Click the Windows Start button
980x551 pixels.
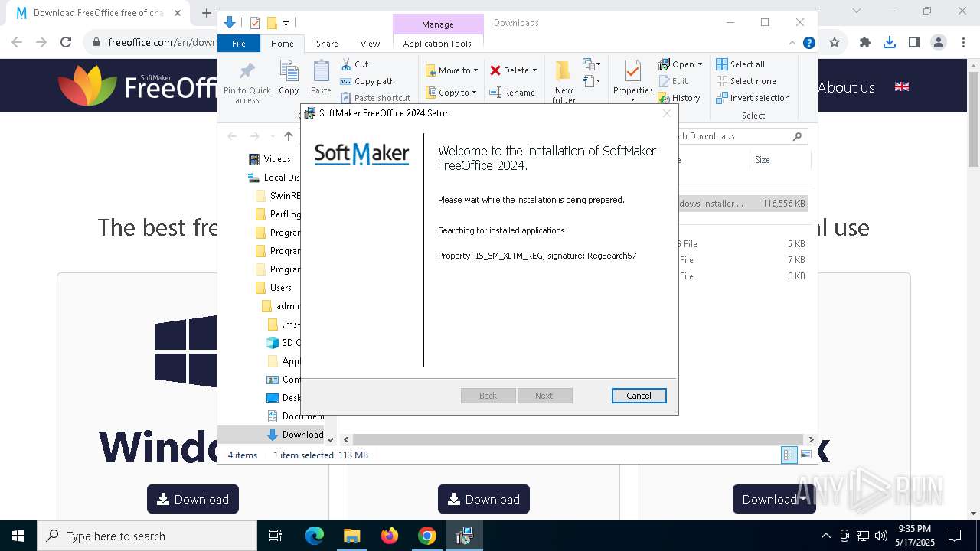(x=18, y=536)
